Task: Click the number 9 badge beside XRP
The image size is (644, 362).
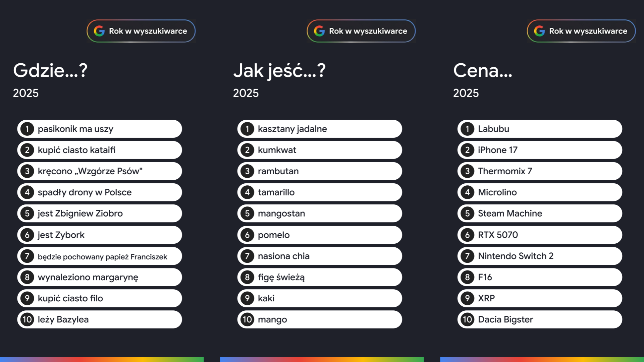Action: pos(467,298)
